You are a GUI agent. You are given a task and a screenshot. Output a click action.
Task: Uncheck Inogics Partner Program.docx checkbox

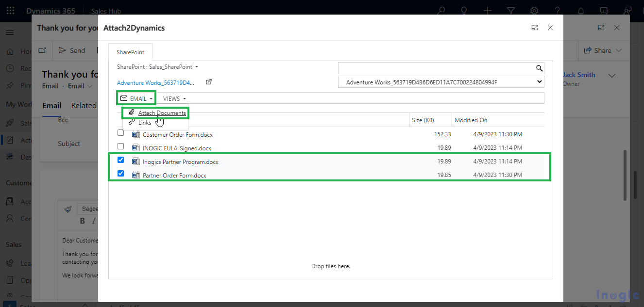coord(121,160)
